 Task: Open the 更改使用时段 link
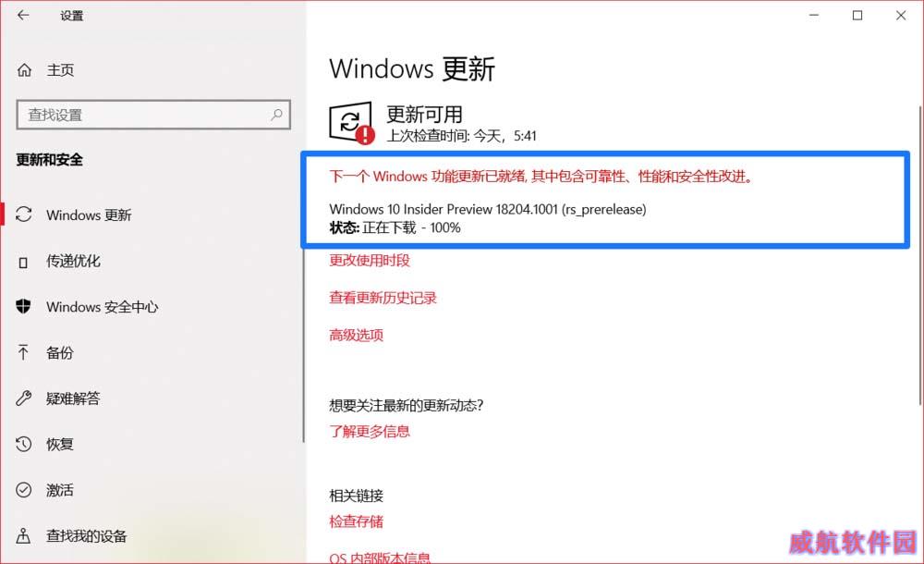(370, 260)
